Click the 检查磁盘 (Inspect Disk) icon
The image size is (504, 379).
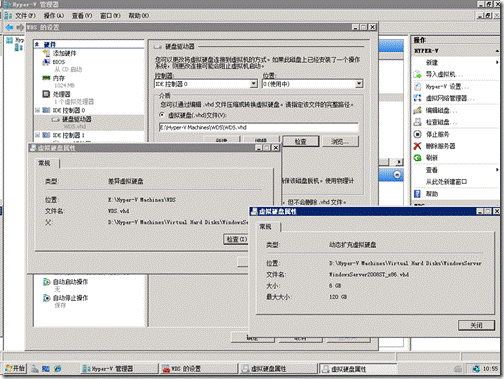pyautogui.click(x=417, y=122)
